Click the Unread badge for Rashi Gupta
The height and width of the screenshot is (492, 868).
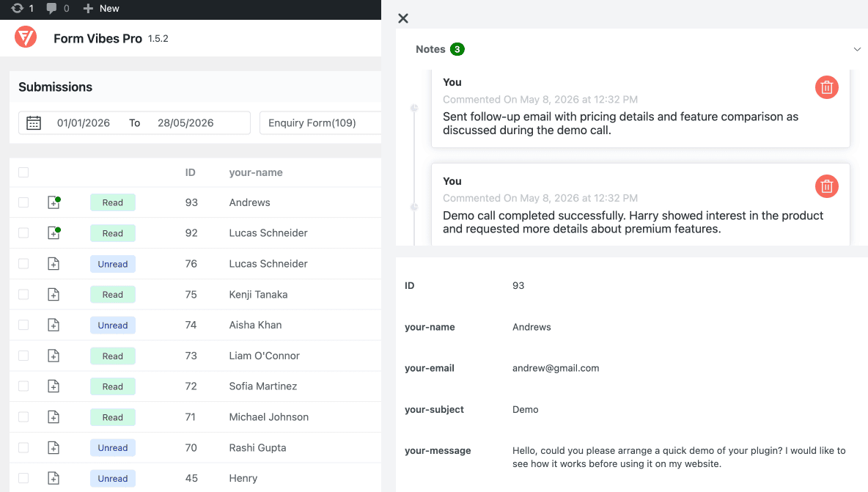(x=113, y=448)
